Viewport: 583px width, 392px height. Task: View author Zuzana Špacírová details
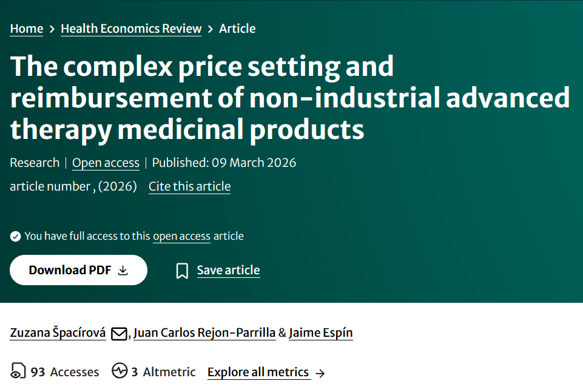point(58,333)
